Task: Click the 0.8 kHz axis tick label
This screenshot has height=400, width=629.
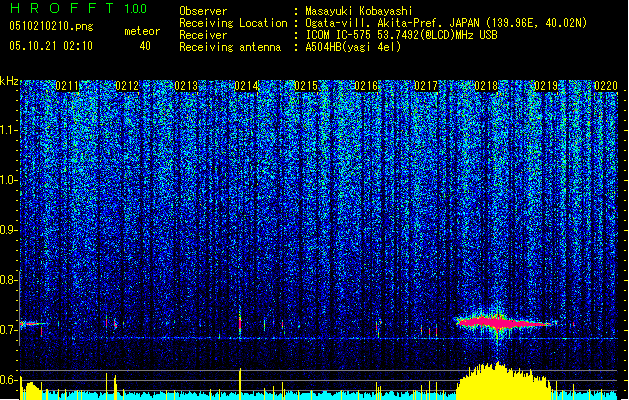Action: coord(8,280)
